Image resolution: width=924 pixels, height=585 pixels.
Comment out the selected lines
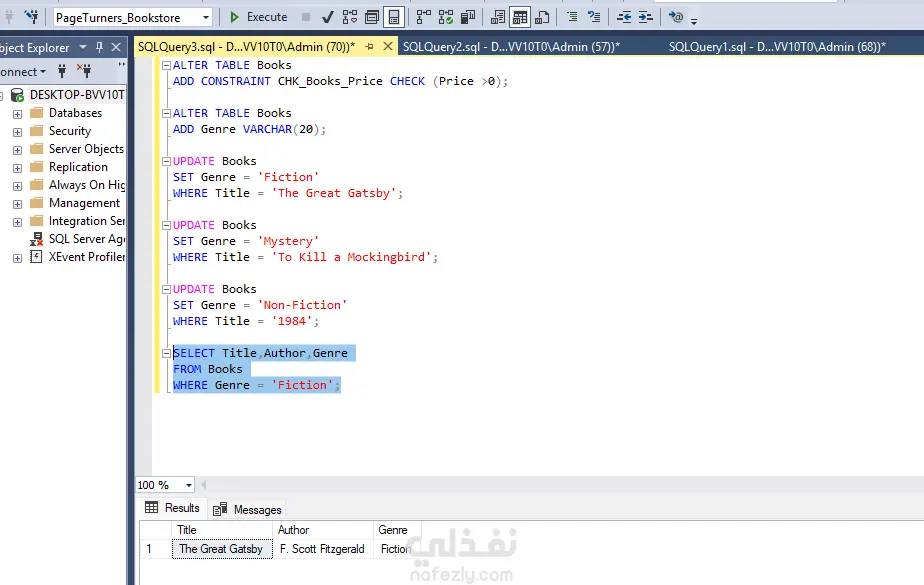[x=572, y=17]
